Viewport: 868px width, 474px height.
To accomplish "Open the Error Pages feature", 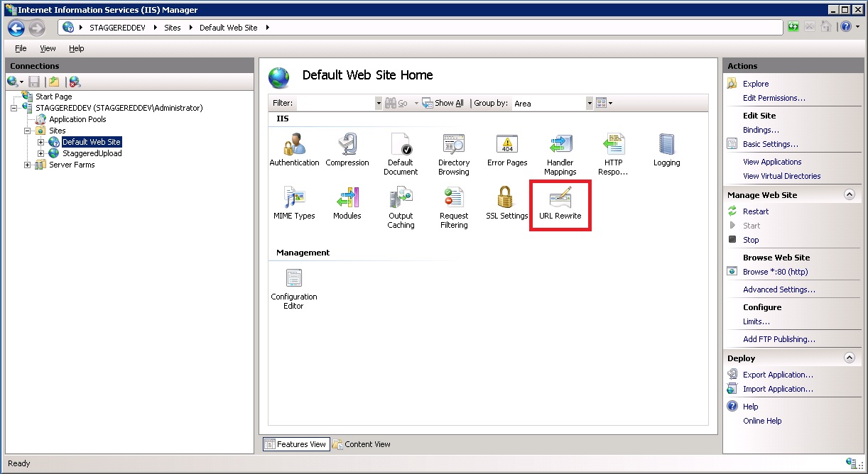I will click(x=507, y=150).
